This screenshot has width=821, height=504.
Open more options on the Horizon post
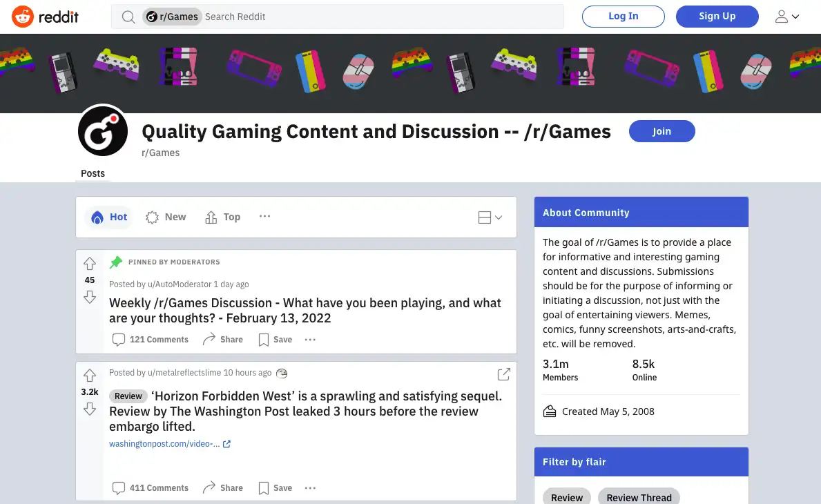coord(310,488)
